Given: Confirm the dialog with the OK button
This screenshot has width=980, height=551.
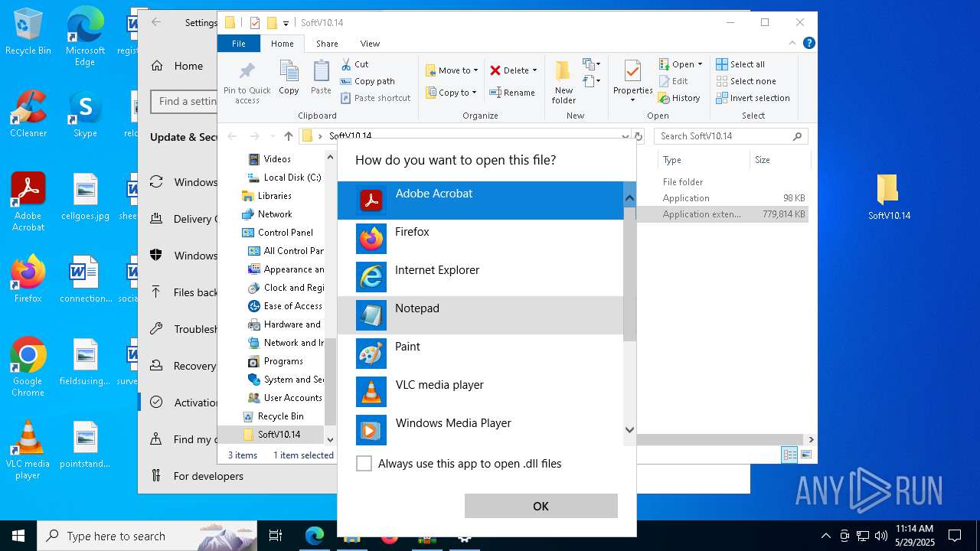Looking at the screenshot, I should [541, 506].
